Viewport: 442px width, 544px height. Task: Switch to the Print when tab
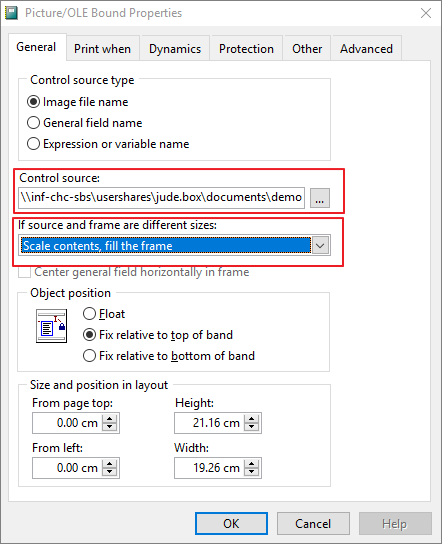tap(102, 49)
